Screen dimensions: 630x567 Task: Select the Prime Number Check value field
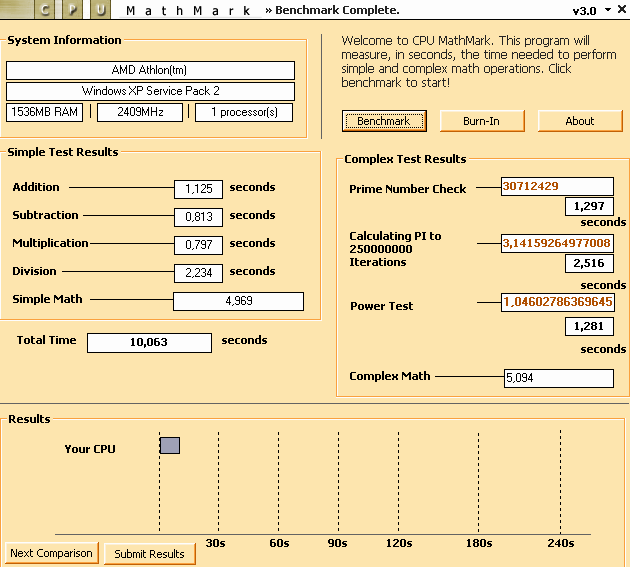(557, 187)
